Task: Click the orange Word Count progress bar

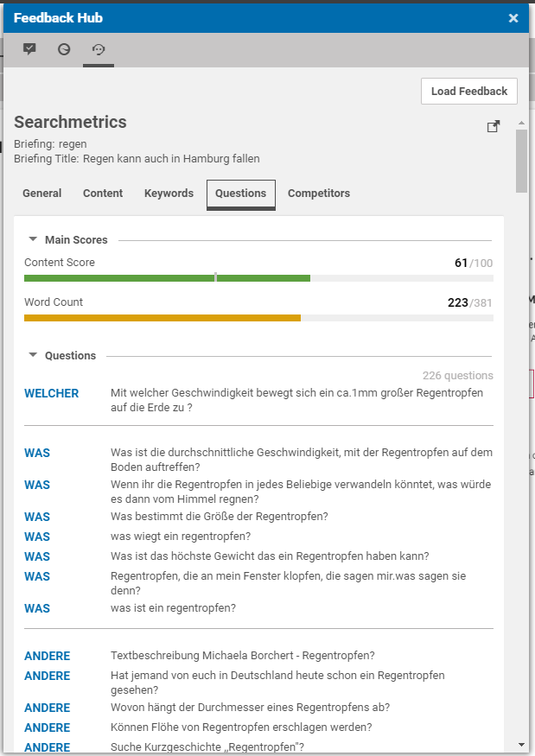Action: coord(162,318)
